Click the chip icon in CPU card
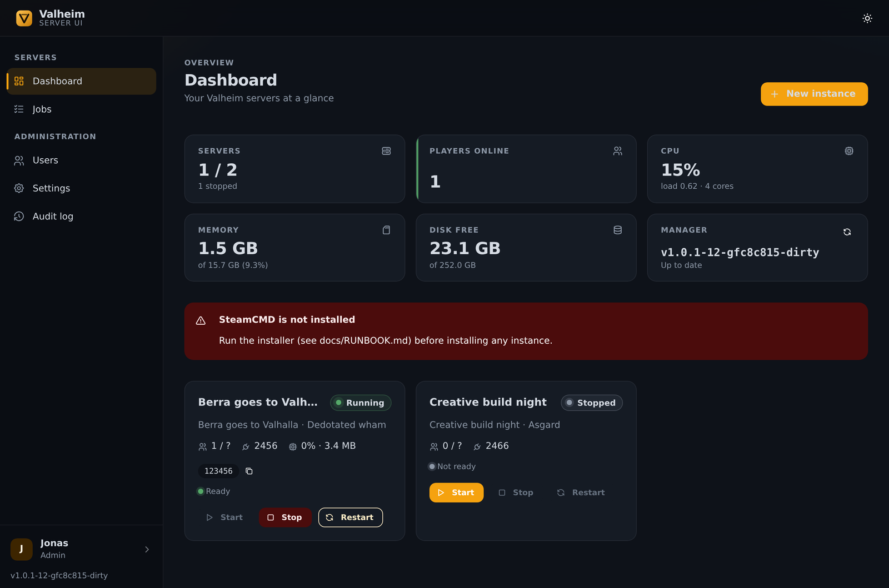The height and width of the screenshot is (588, 889). 849,151
